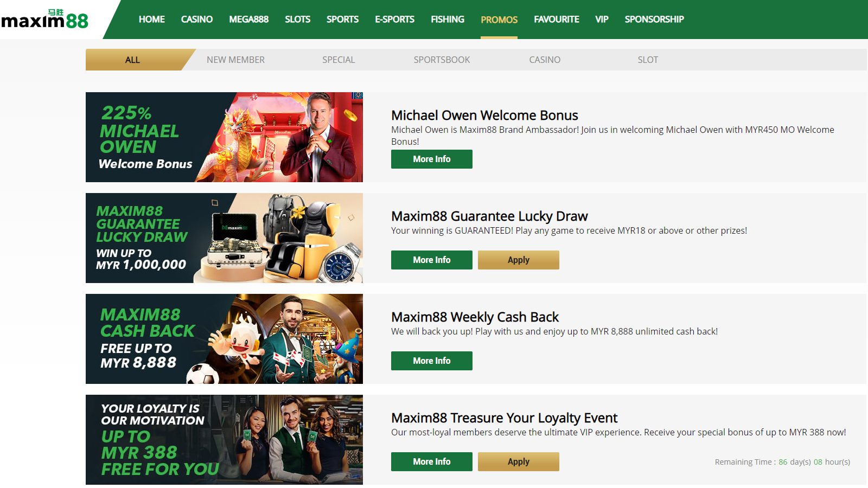Open the CASINO menu item
868x488 pixels.
tap(197, 20)
